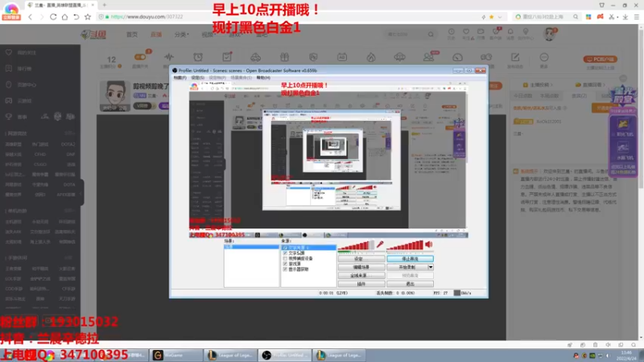Click the trophy icon in left sidebar
The width and height of the screenshot is (644, 362).
(x=9, y=117)
